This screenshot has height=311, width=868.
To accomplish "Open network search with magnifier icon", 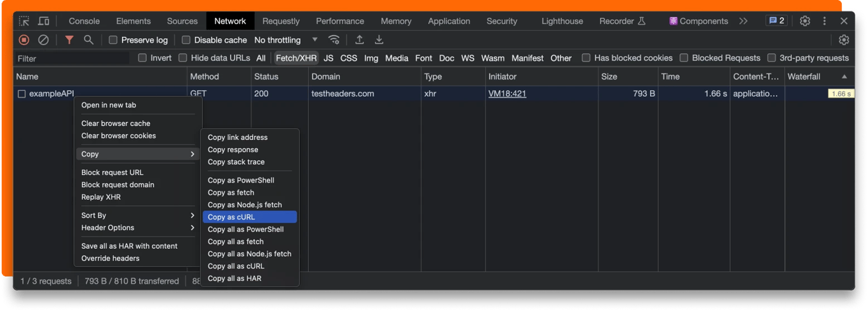I will tap(88, 39).
